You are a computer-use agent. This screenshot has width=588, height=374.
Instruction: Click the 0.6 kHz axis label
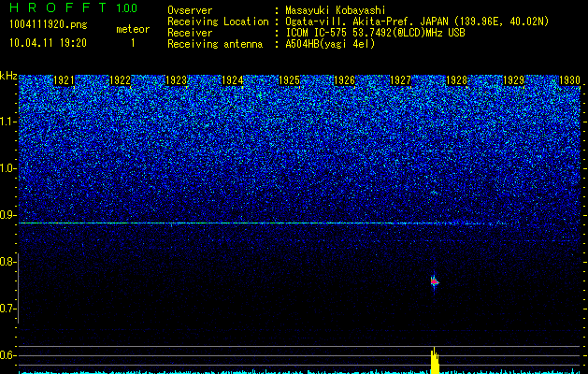[x=8, y=355]
